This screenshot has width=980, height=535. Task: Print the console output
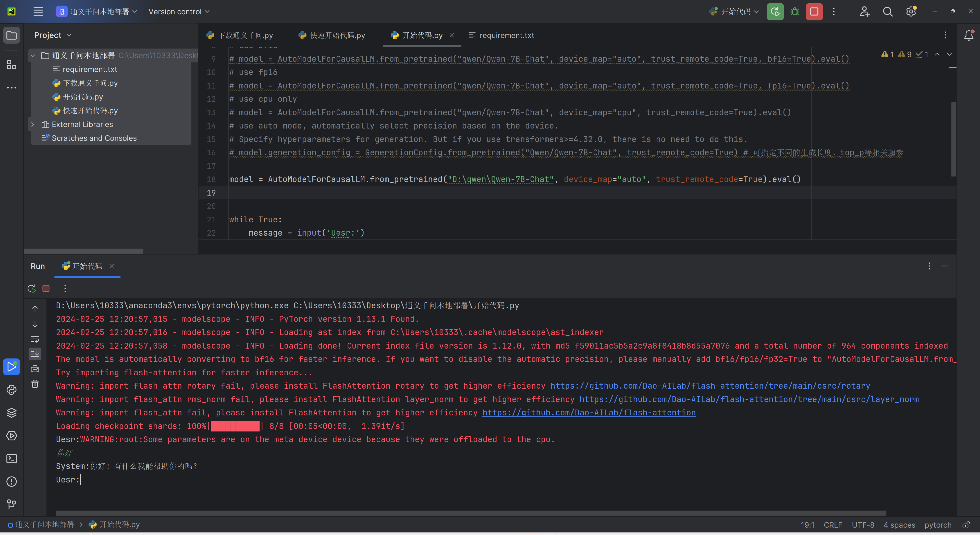click(x=35, y=369)
